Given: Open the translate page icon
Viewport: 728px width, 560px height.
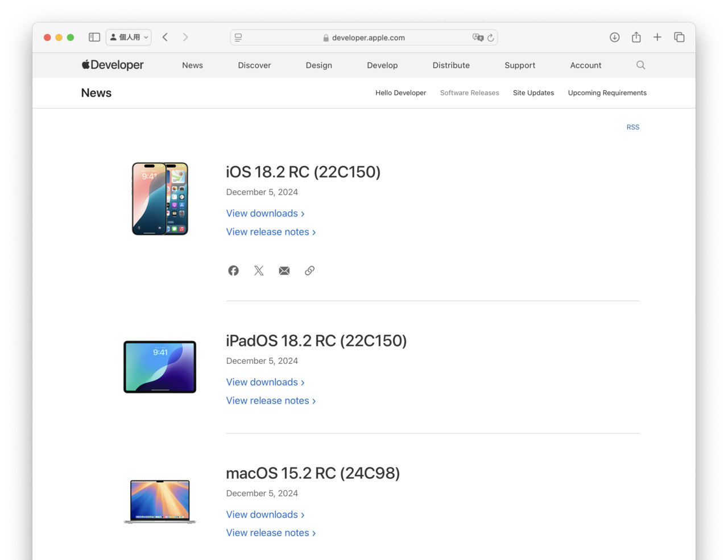Looking at the screenshot, I should pyautogui.click(x=478, y=38).
